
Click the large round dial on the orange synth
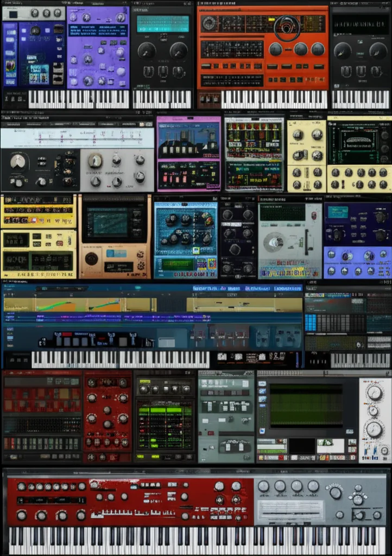tap(287, 28)
